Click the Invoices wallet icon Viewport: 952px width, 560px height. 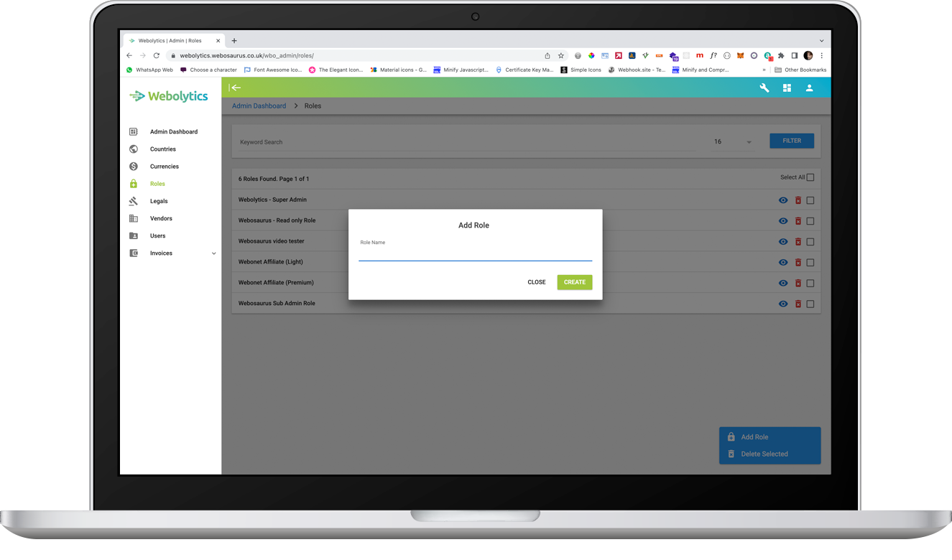coord(133,253)
